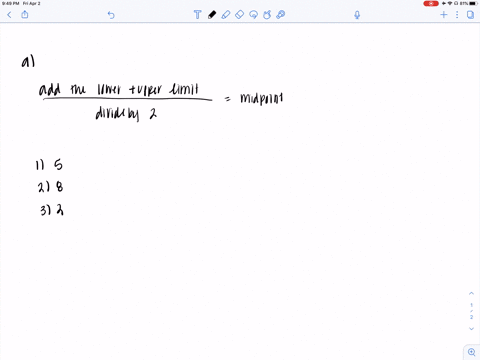The image size is (480, 360).
Task: Tap the time and date in status bar
Action: pos(21,3)
